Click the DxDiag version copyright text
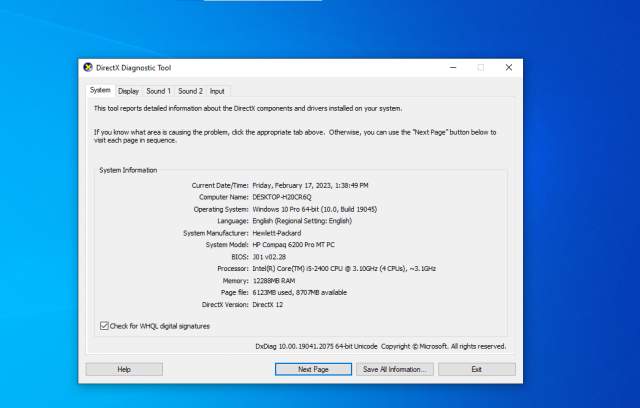640x408 pixels. pyautogui.click(x=381, y=346)
